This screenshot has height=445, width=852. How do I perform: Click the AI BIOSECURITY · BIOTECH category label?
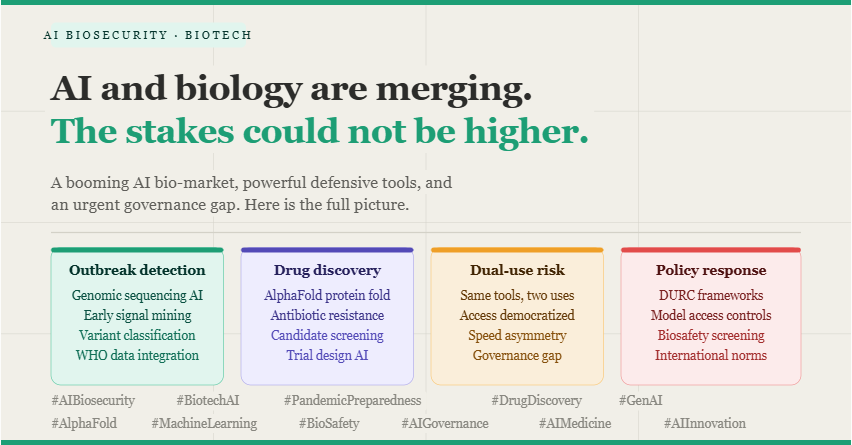coord(148,35)
